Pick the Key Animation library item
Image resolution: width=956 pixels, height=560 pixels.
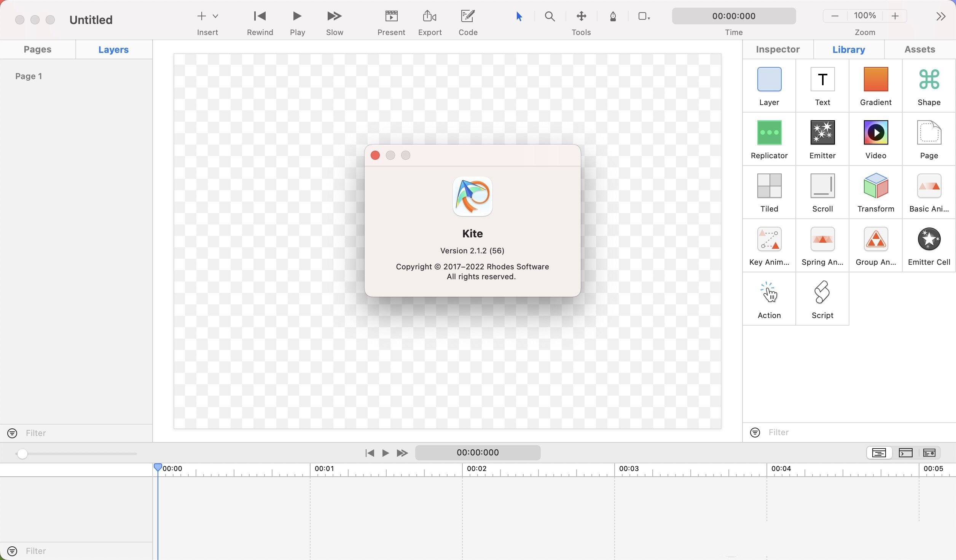(769, 246)
